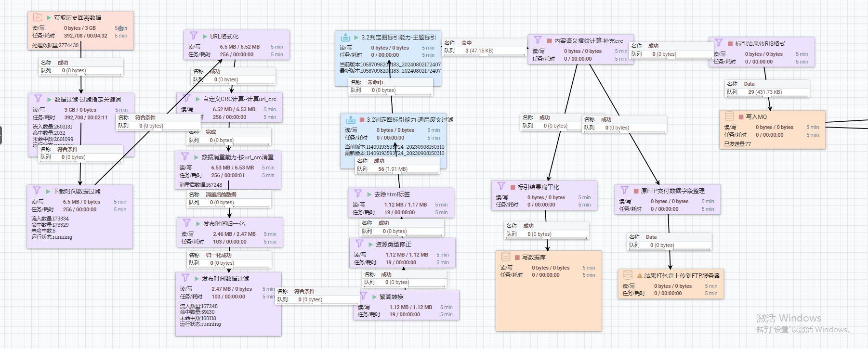The height and width of the screenshot is (349, 868).
Task: Select the 数据消重能力-按url_crc消重 processor title
Action: 237,157
